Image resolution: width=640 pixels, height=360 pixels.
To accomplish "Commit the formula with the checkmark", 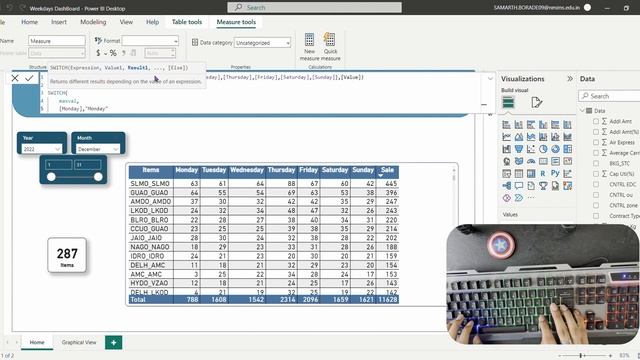I will 29,78.
